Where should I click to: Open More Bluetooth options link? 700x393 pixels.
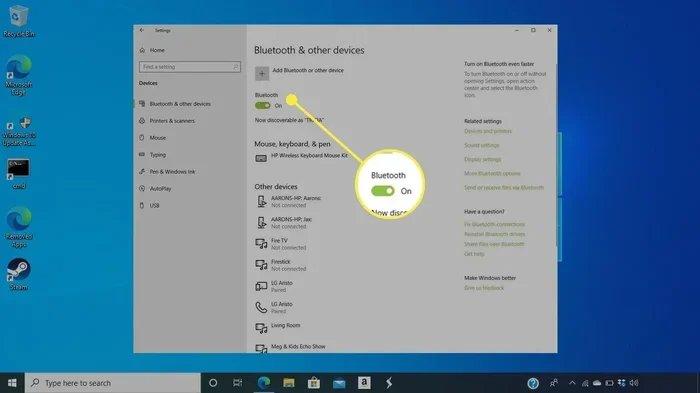coord(492,174)
